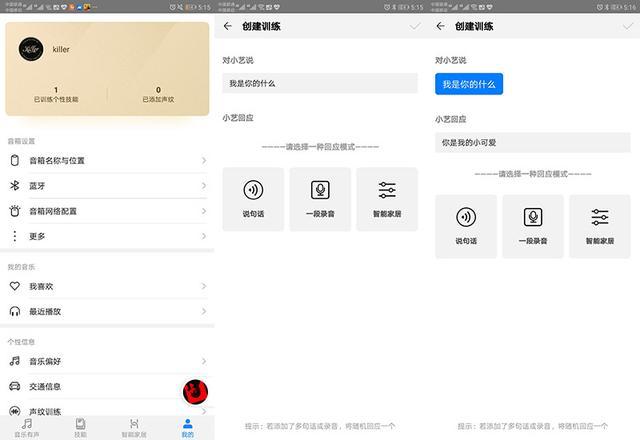Choose 说句话 mode on the right screen

(466, 226)
